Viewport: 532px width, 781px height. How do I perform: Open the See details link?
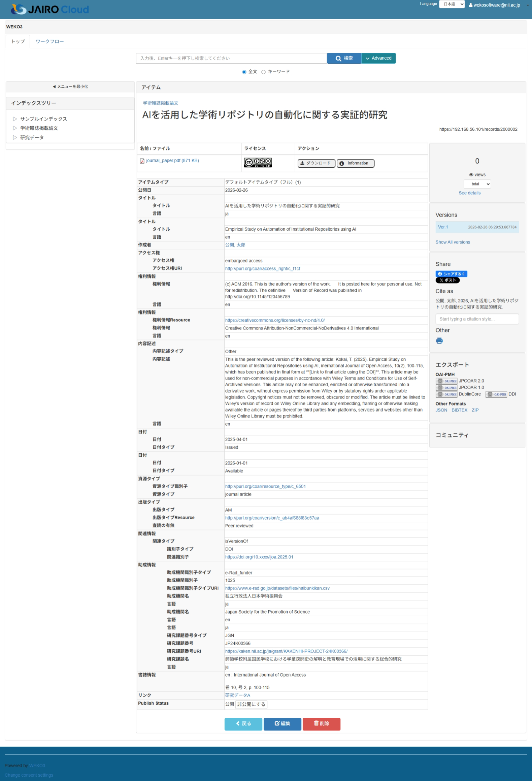pyautogui.click(x=469, y=193)
